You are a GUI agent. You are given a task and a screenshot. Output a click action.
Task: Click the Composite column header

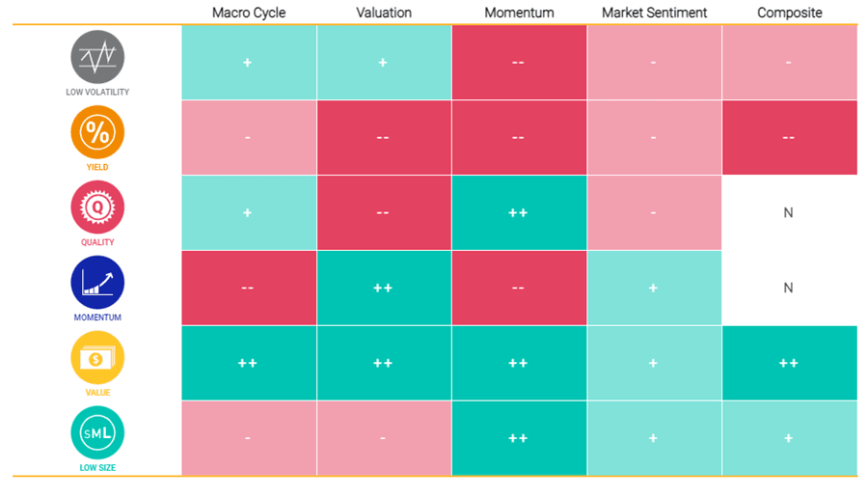[x=789, y=13]
